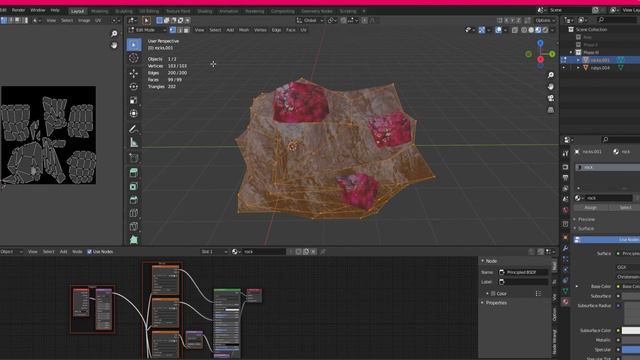
Task: Select the Bevel tool
Action: [134, 200]
